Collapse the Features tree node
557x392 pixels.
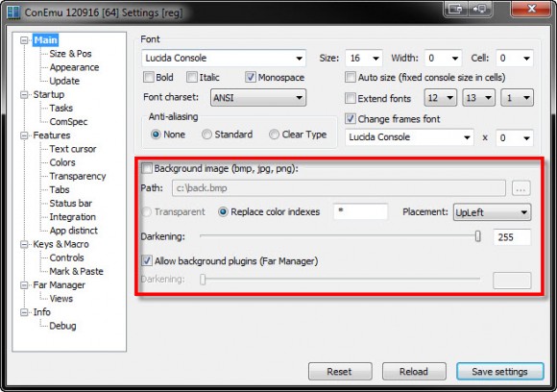coord(24,135)
